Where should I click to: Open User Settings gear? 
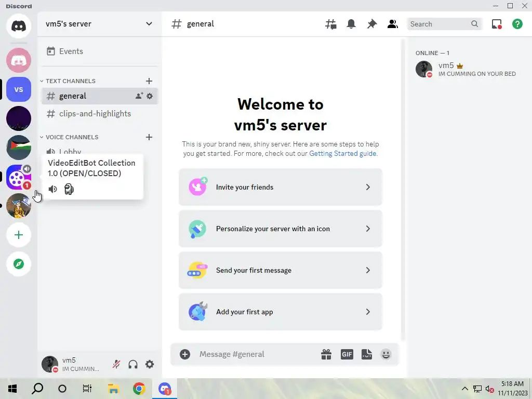click(x=150, y=364)
